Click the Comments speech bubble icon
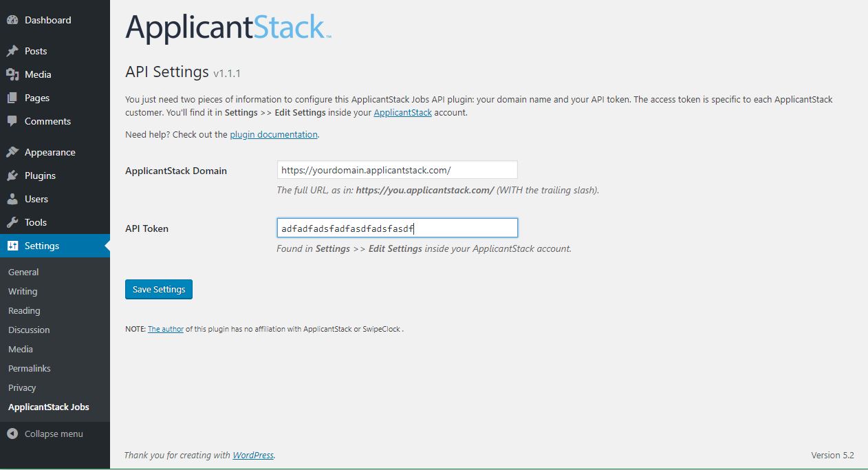This screenshot has height=470, width=868. pos(12,121)
